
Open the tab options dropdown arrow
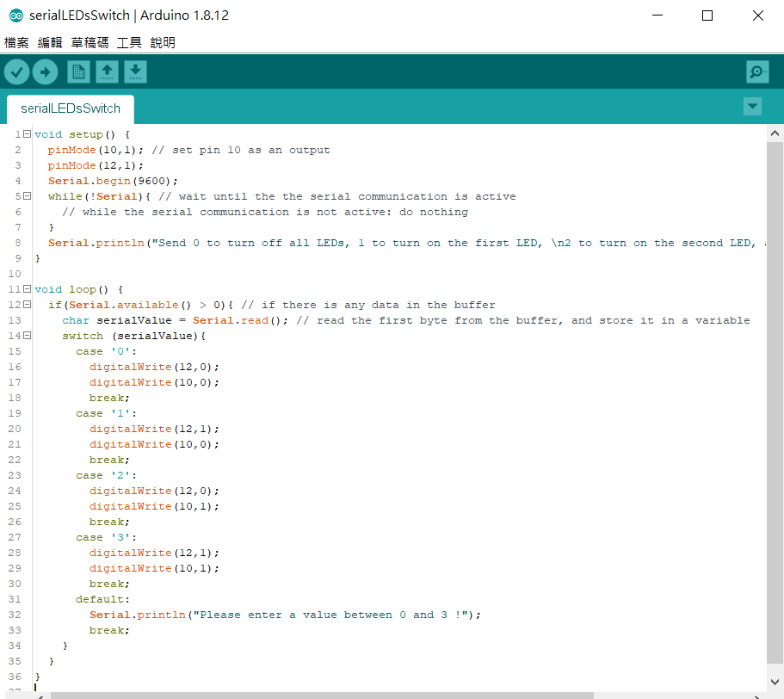752,106
